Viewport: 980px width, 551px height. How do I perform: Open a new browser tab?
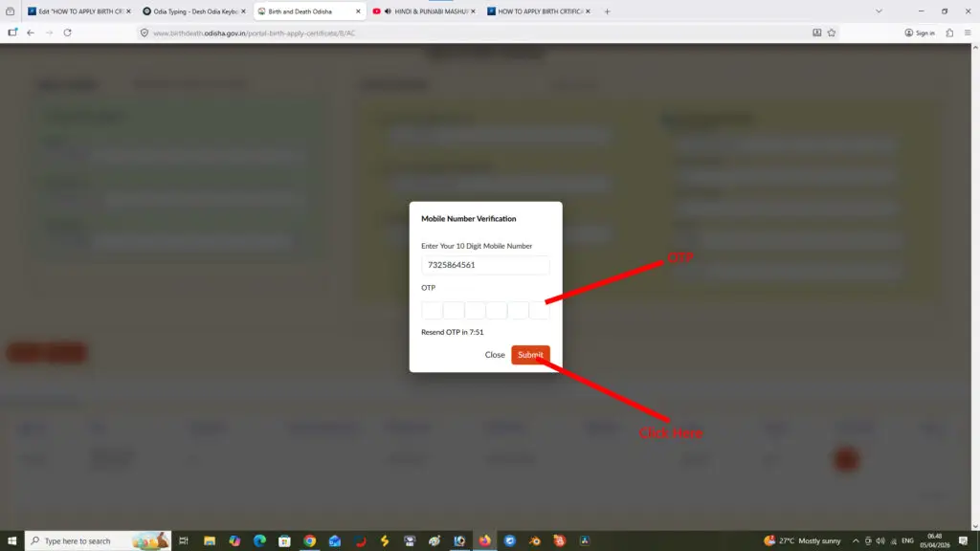(x=607, y=11)
